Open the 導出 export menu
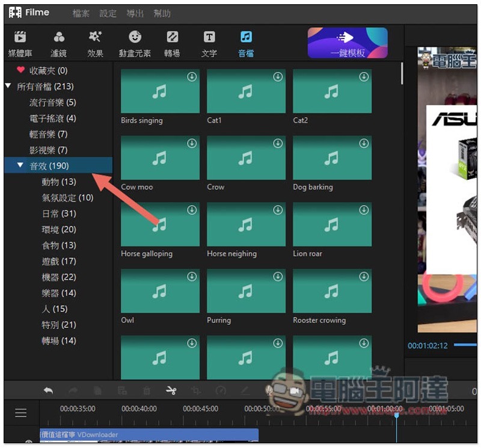The image size is (481, 448). [135, 13]
